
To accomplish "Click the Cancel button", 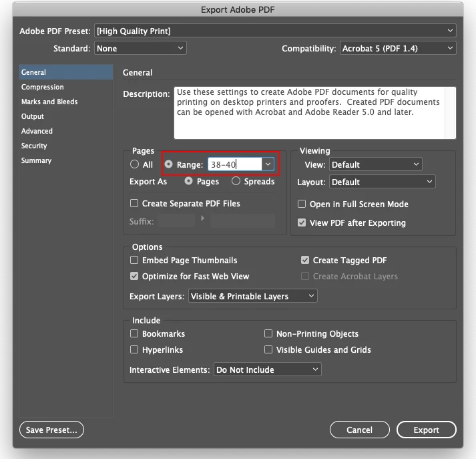I will (360, 430).
